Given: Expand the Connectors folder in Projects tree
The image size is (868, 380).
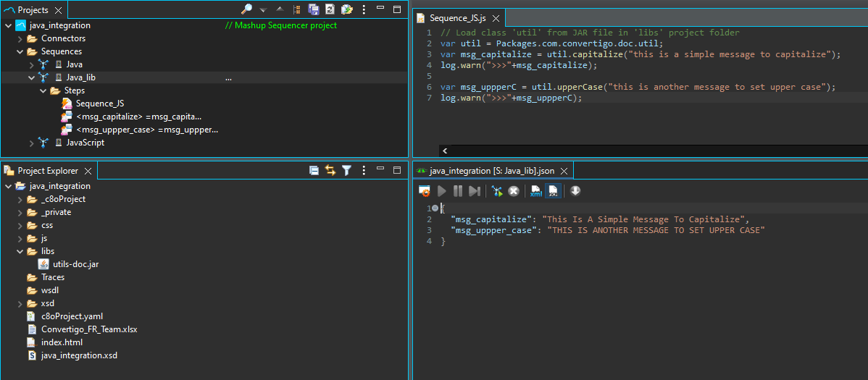Looking at the screenshot, I should [x=20, y=38].
